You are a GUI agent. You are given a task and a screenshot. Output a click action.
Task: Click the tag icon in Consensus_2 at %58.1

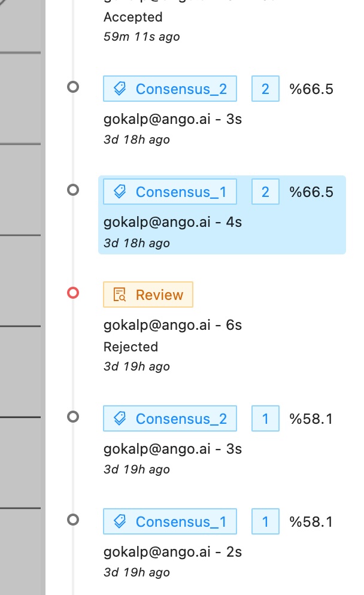[120, 418]
